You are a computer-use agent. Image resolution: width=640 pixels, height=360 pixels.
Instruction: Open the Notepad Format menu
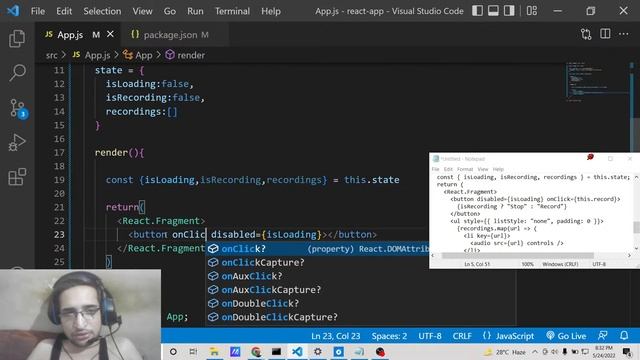click(465, 169)
